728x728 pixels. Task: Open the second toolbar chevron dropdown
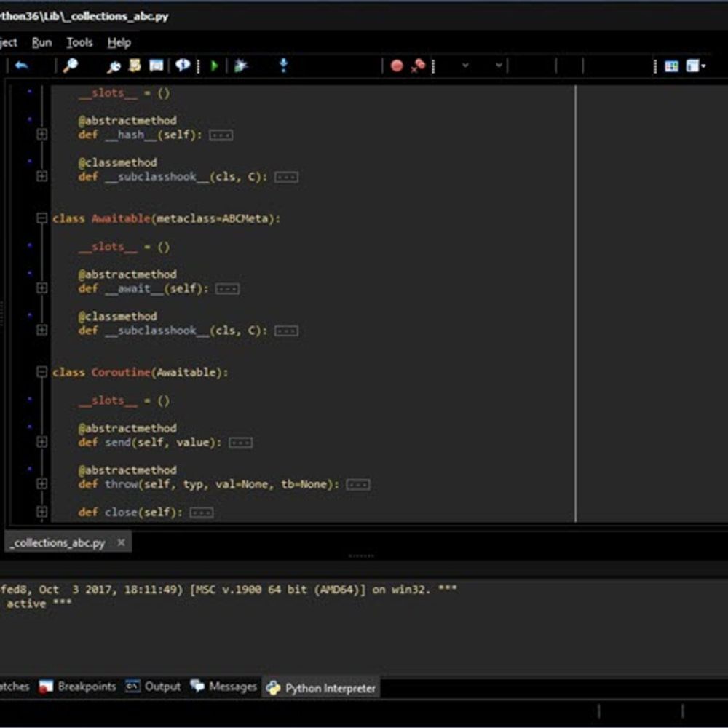[x=499, y=66]
